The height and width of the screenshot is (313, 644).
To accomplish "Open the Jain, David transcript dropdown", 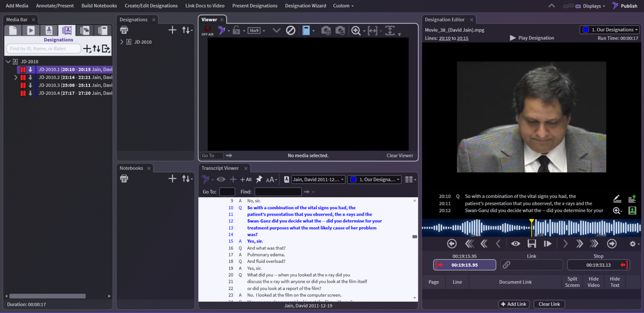I will click(x=318, y=179).
